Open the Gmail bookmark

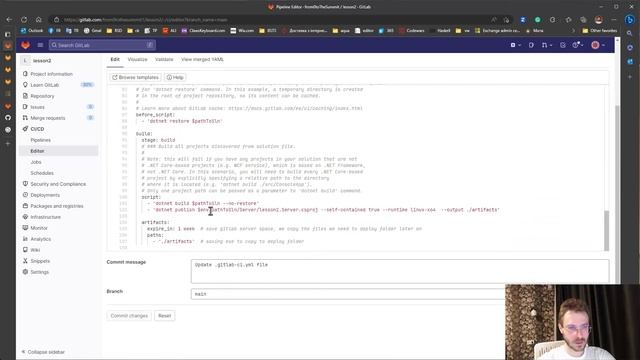coord(93,31)
